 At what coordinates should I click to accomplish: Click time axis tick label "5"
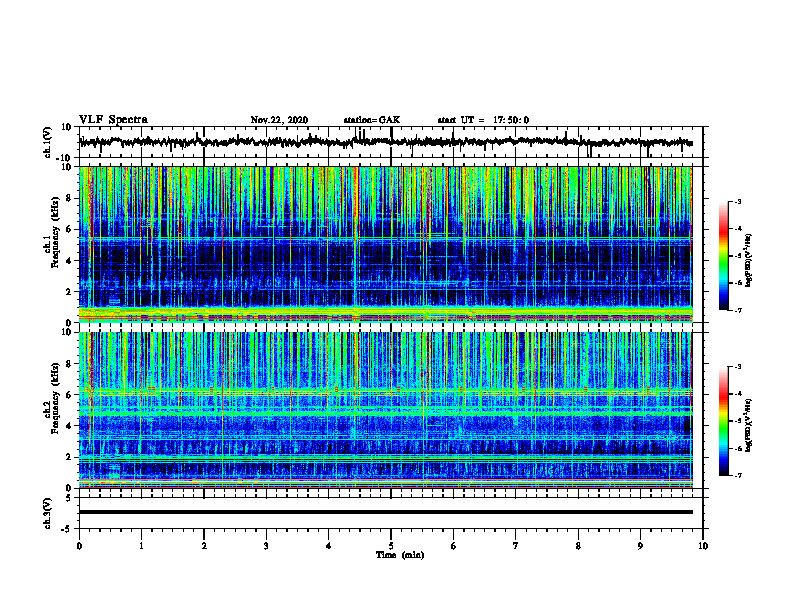tap(391, 546)
